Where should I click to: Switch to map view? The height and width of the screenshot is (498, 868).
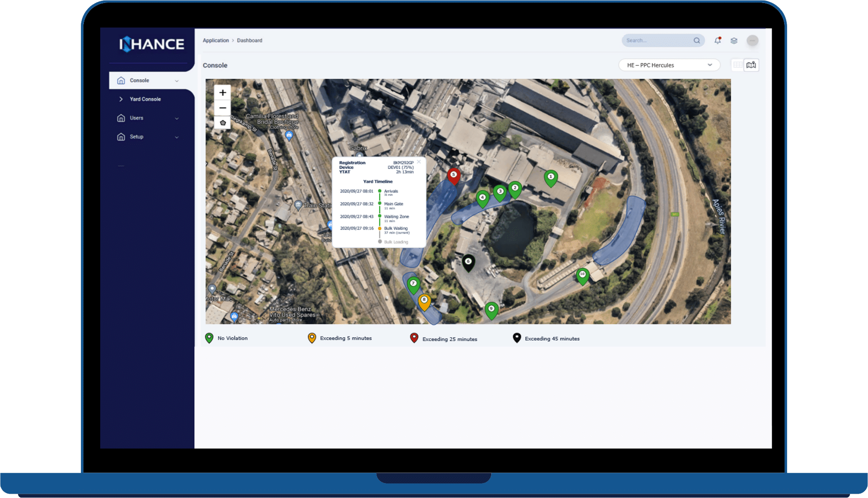pyautogui.click(x=751, y=65)
